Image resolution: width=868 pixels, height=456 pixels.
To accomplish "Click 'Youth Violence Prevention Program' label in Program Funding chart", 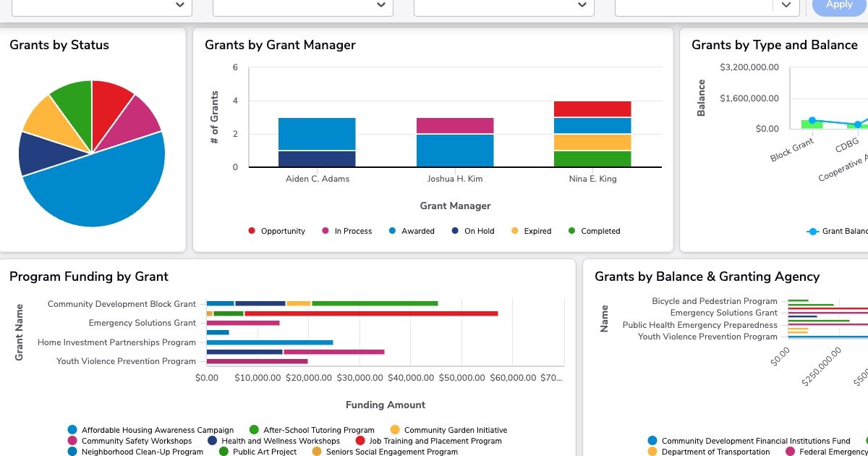I will click(x=126, y=361).
